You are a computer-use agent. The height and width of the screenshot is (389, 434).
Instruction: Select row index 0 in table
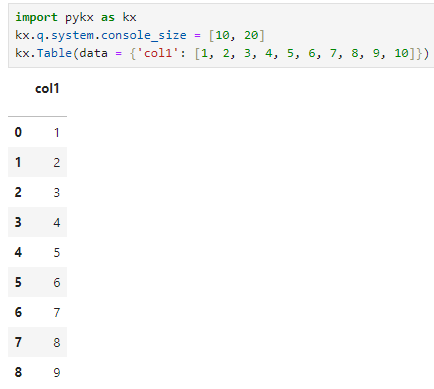pos(18,132)
